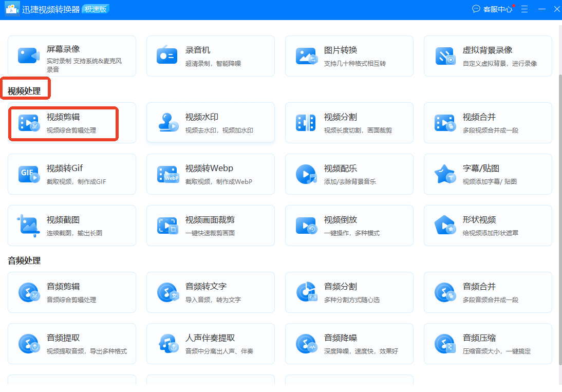Click the 人声伴奏提取 title
Viewport: 562px width, 392px height.
(x=210, y=338)
